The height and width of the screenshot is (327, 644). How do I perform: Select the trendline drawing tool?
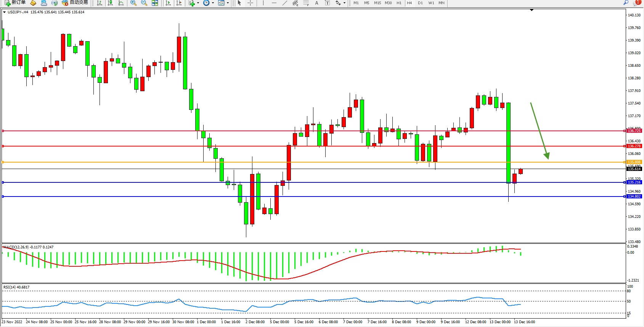point(284,3)
